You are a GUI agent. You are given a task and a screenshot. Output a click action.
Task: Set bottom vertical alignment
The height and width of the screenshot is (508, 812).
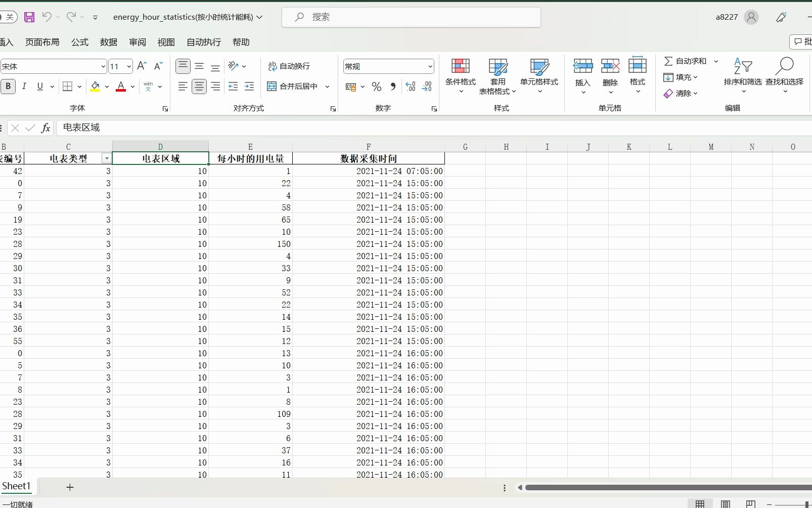pyautogui.click(x=215, y=66)
